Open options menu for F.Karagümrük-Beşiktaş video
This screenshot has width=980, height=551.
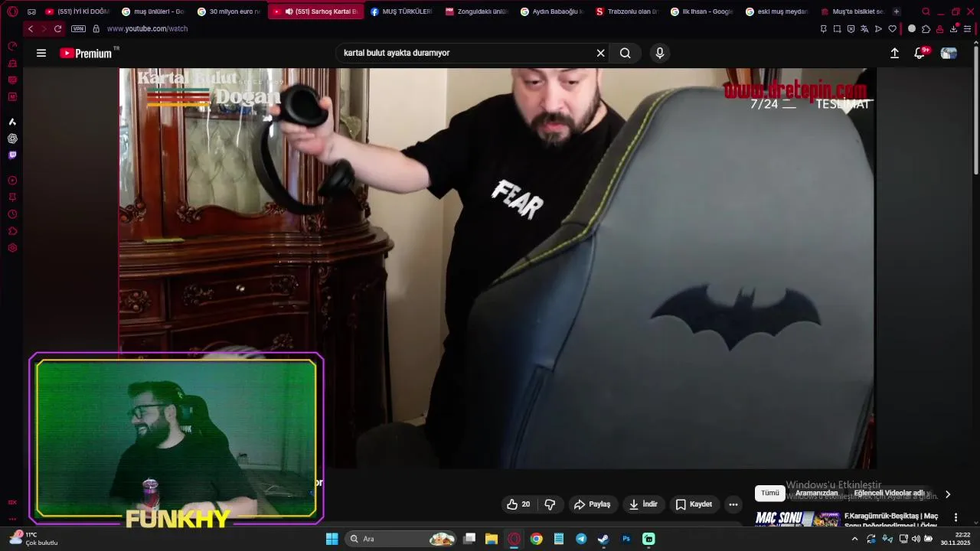tap(955, 517)
